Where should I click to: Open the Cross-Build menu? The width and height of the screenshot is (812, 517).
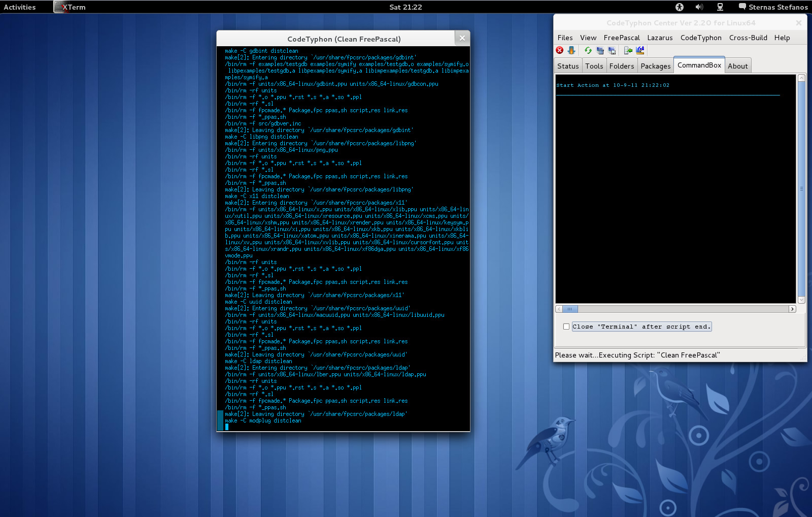pyautogui.click(x=748, y=38)
